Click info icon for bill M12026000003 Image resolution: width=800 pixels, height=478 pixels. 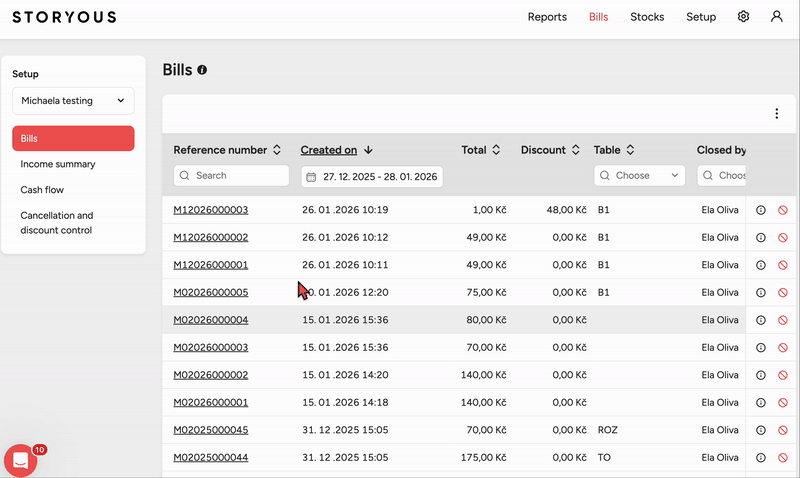760,210
